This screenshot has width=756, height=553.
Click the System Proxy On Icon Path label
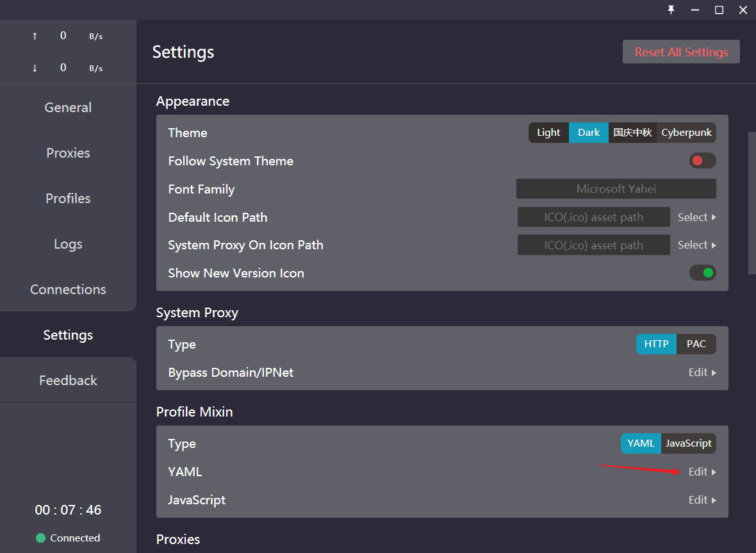pos(245,245)
